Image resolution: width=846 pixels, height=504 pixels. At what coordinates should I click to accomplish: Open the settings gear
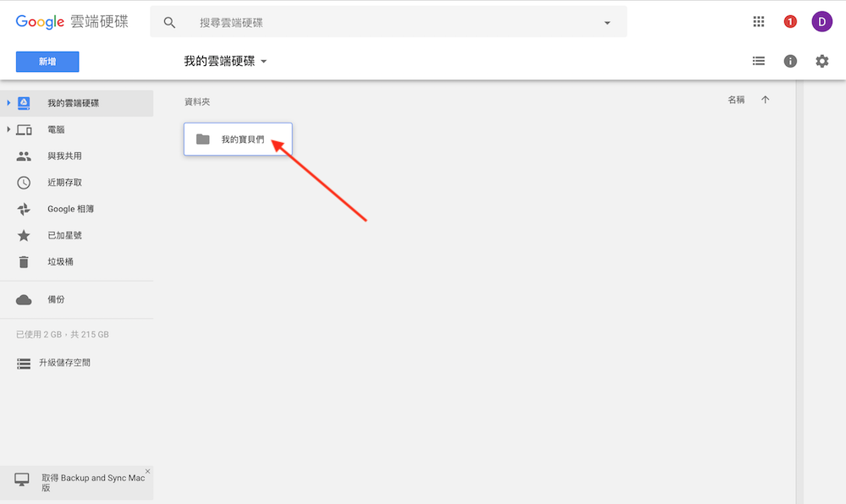tap(821, 61)
